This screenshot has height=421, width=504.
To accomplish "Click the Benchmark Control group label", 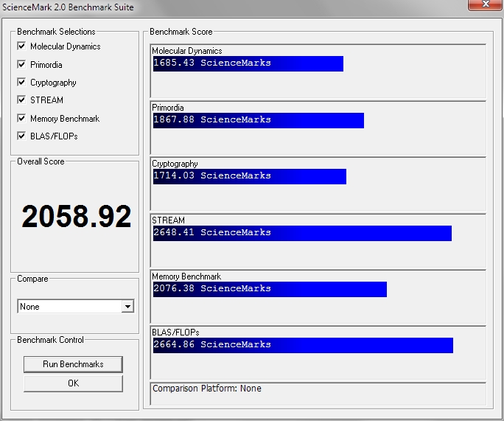I will coord(50,340).
